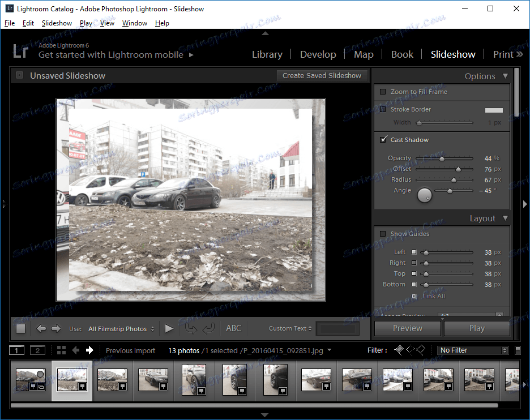Viewport: 530px width, 420px height.
Task: Click the Preview button
Action: (x=407, y=328)
